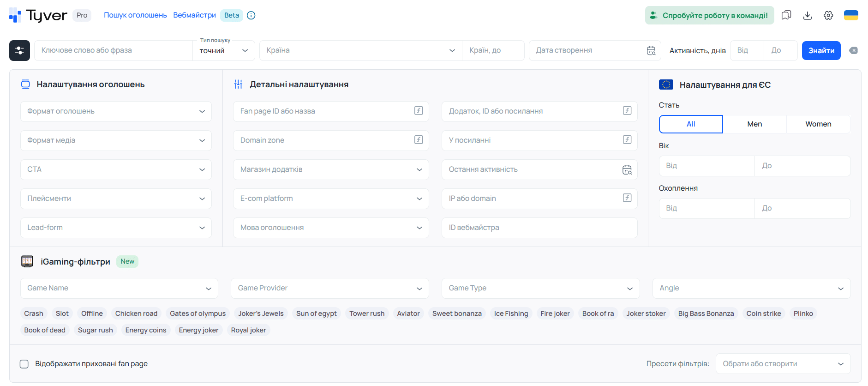Click the Ключове слово або фраза field

[x=114, y=50]
